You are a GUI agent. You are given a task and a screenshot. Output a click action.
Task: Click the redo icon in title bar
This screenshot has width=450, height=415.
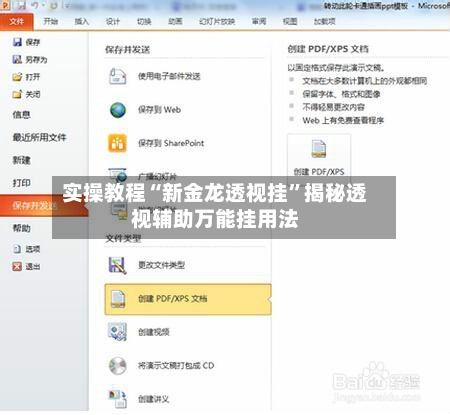tap(54, 5)
